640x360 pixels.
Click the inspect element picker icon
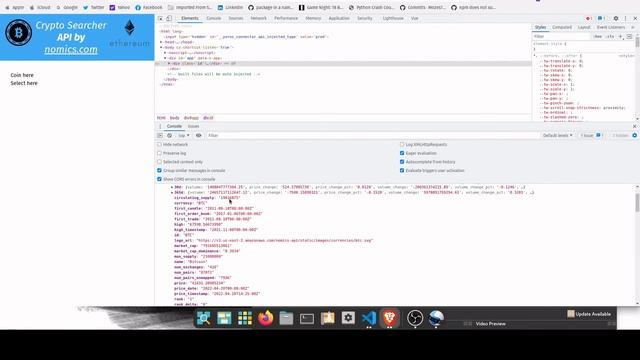[160, 18]
